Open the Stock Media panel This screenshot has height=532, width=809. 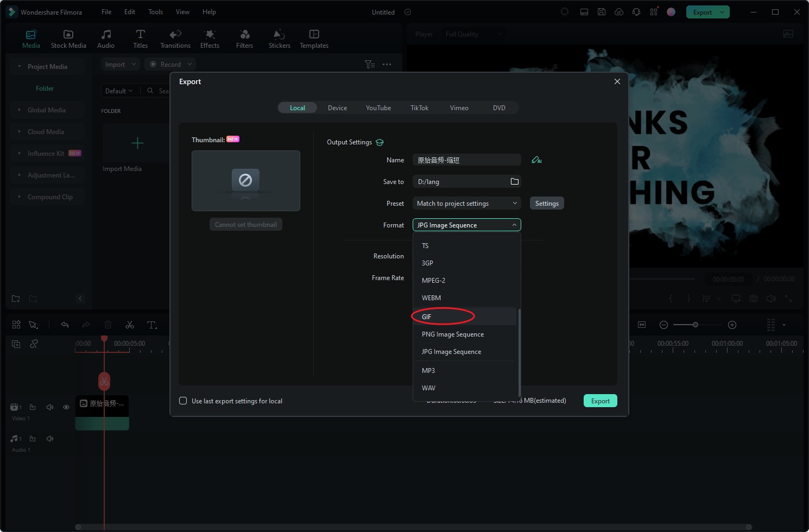tap(68, 39)
